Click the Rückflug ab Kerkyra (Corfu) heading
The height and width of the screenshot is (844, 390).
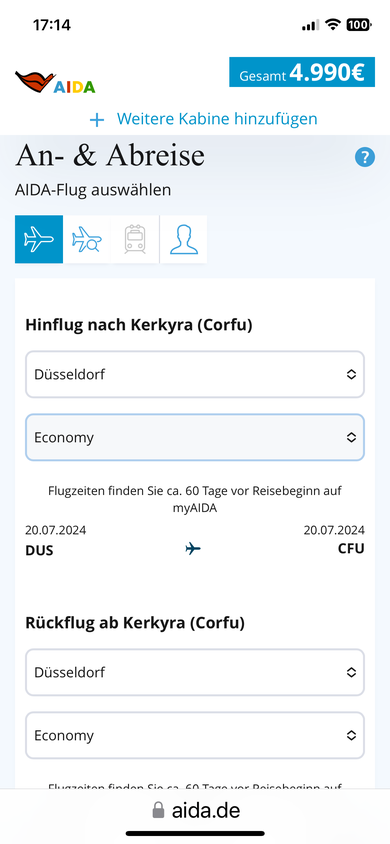(x=135, y=623)
